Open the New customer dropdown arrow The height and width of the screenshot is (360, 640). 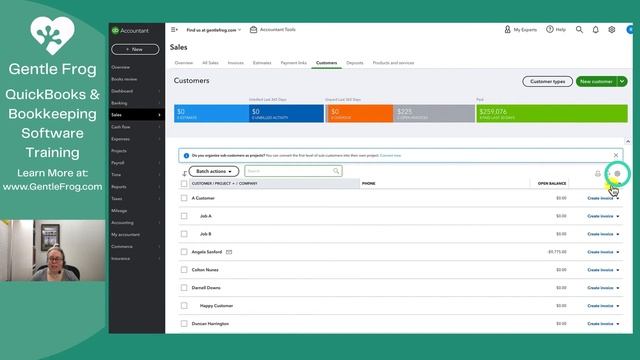click(622, 82)
